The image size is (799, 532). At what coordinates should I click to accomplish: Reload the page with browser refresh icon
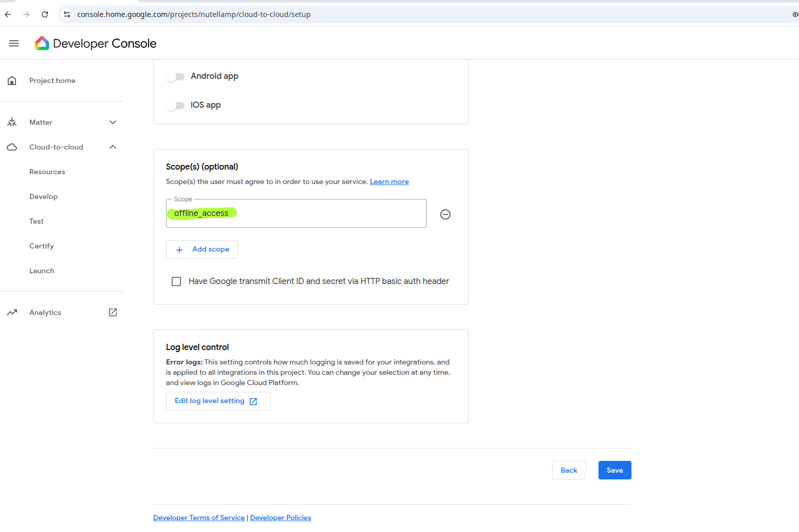pos(45,14)
